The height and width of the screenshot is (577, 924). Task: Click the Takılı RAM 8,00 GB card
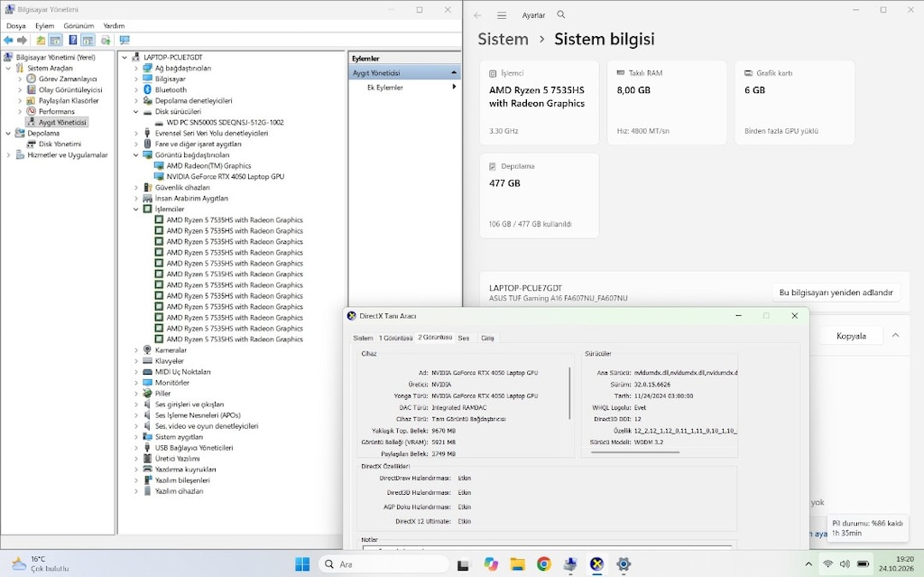coord(667,103)
